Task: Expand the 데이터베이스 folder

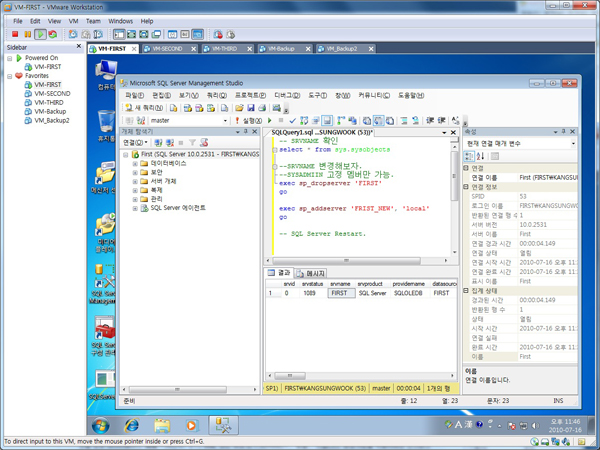Action: (135, 164)
